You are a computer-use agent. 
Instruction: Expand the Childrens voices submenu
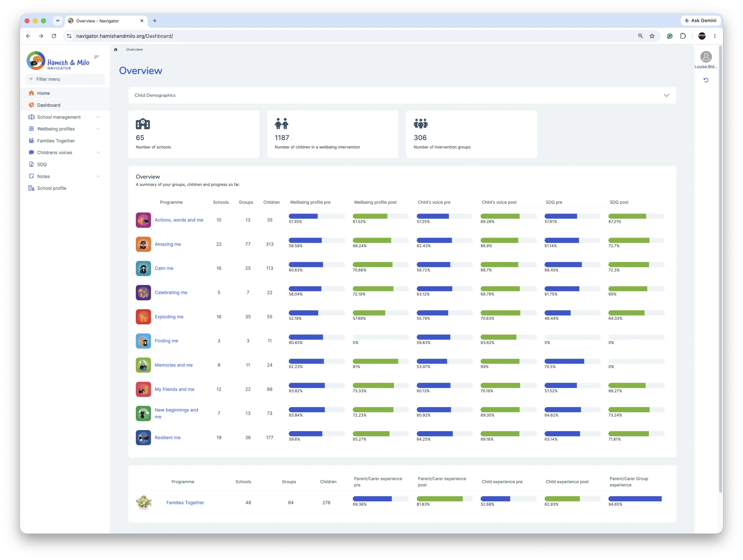[98, 152]
